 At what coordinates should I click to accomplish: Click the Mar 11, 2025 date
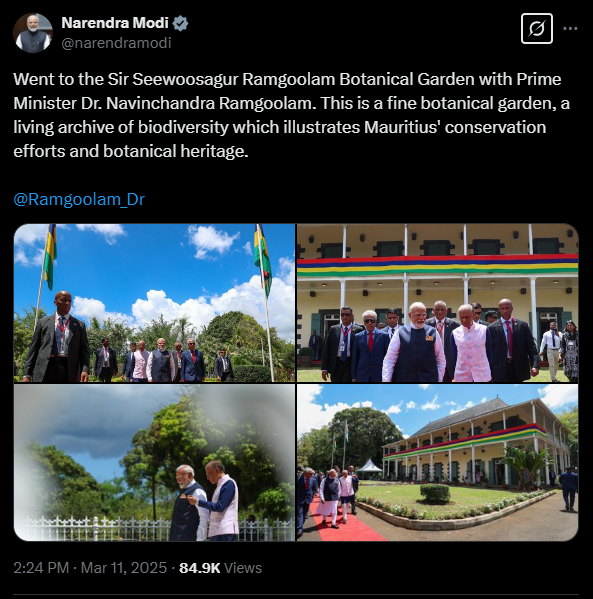(123, 568)
